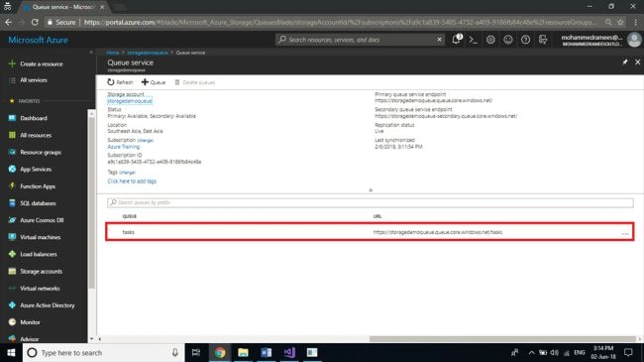Viewport: 644px width, 362px height.
Task: Open Word from the taskbar
Action: [x=266, y=352]
